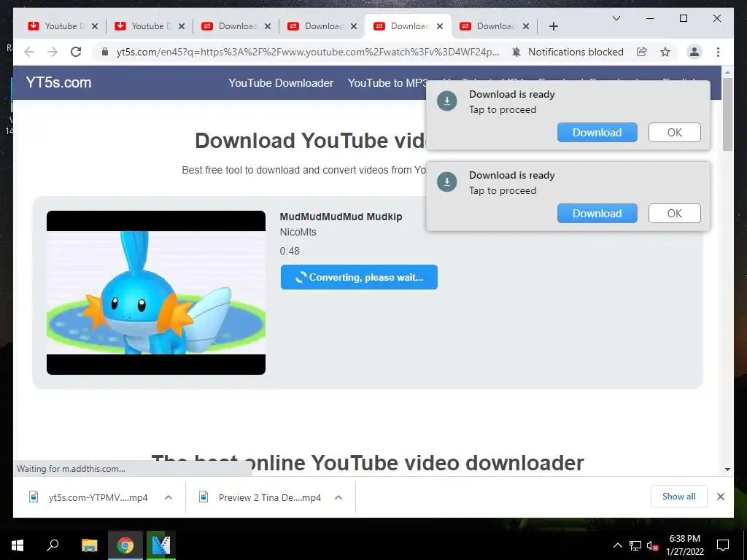
Task: Close the active Download tab
Action: coord(440,26)
